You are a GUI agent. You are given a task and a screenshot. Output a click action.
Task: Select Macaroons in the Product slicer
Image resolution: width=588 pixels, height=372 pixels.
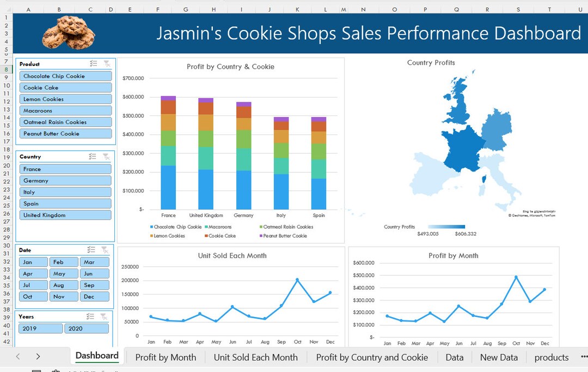pyautogui.click(x=65, y=110)
